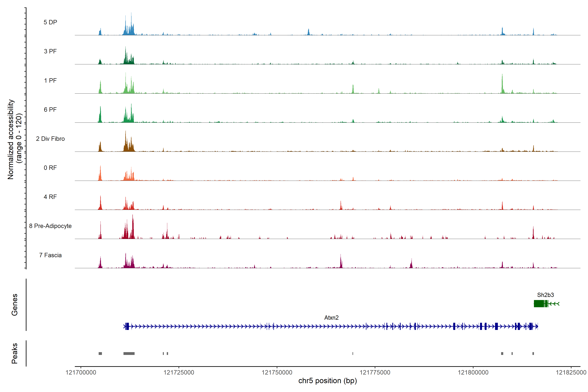Click the 2 Div Fibro label
The image size is (588, 392).
pyautogui.click(x=50, y=139)
